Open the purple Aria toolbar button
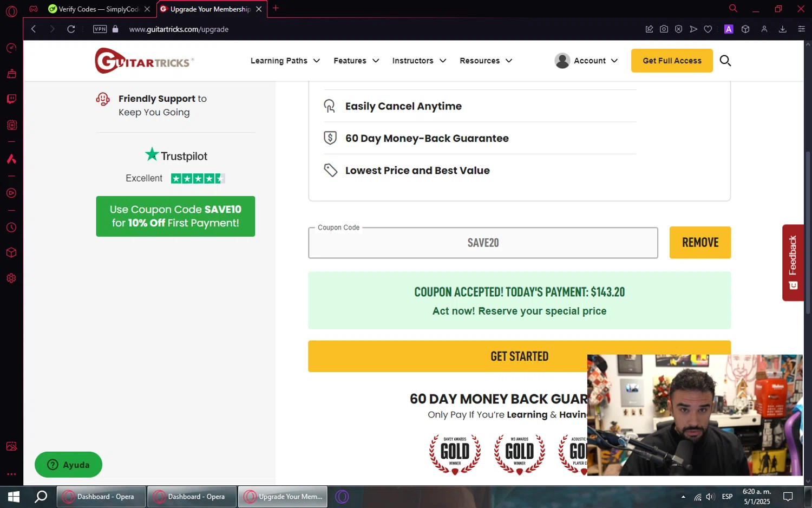Image resolution: width=812 pixels, height=508 pixels. coord(729,29)
